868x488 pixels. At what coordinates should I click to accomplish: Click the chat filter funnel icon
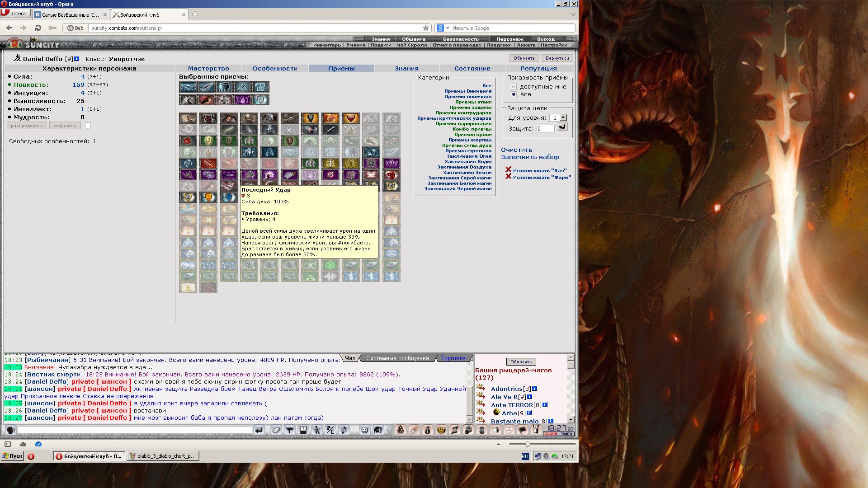pos(290,430)
